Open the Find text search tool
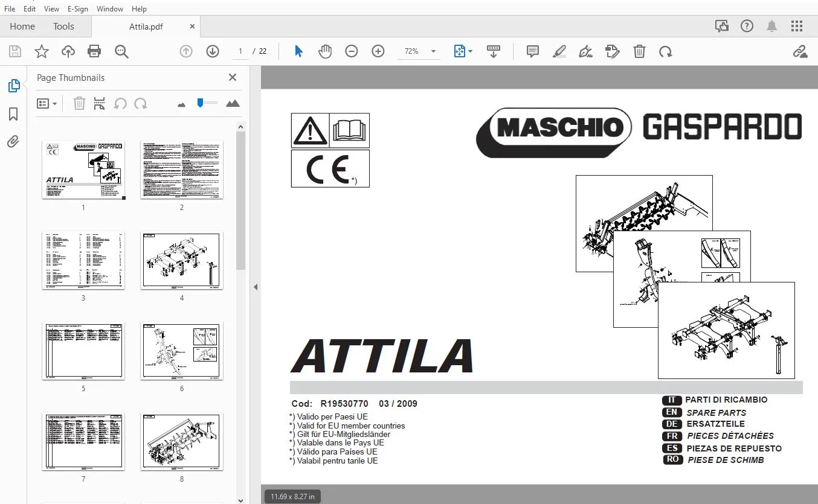The width and height of the screenshot is (818, 504). pos(121,51)
